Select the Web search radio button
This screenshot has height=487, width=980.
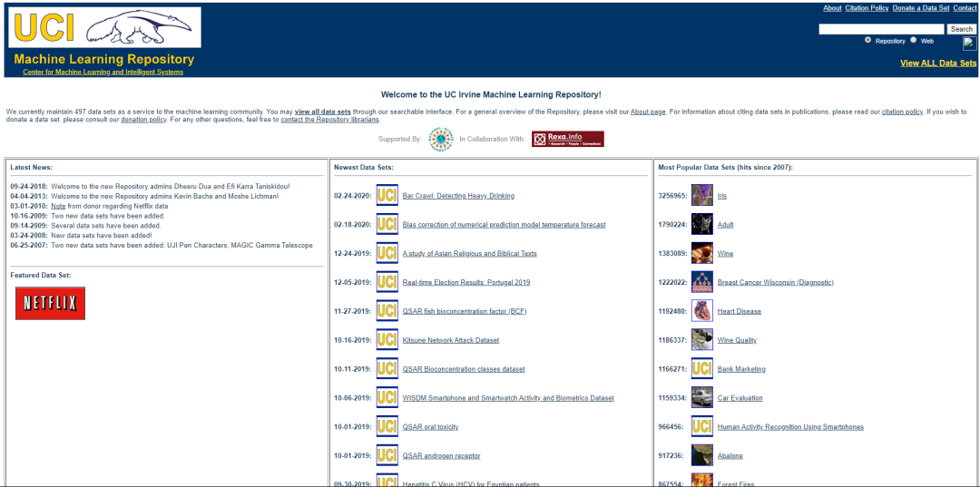click(x=914, y=40)
